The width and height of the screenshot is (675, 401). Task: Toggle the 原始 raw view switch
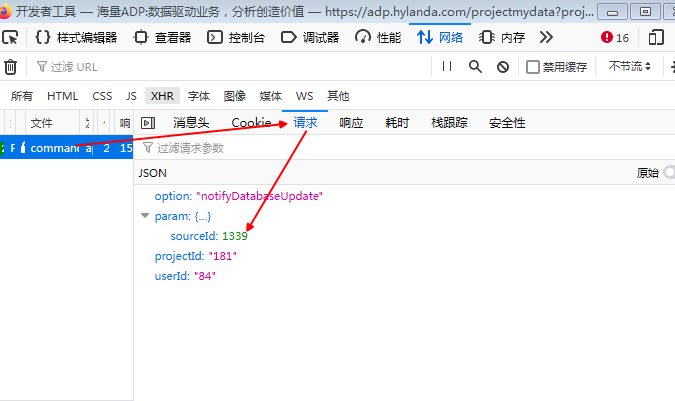[667, 173]
